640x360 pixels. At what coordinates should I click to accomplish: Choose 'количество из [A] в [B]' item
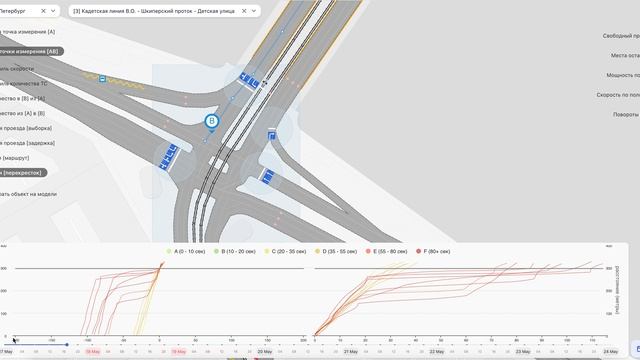point(22,113)
